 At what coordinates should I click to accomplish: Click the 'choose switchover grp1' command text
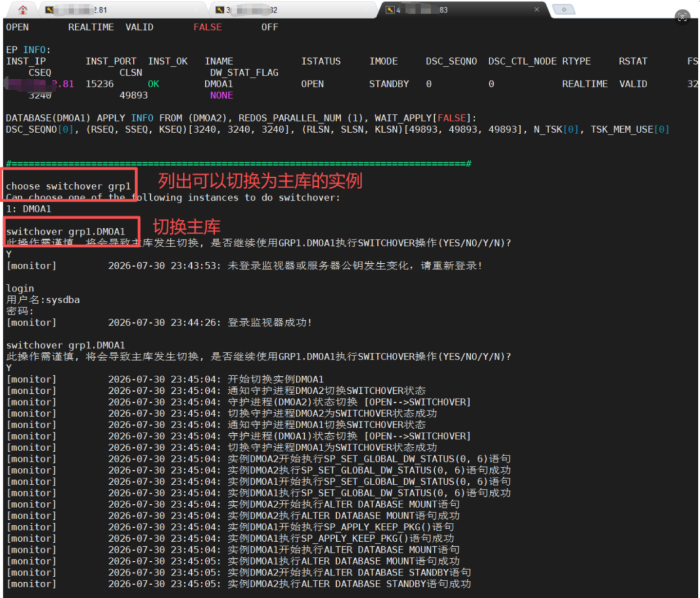coord(68,186)
